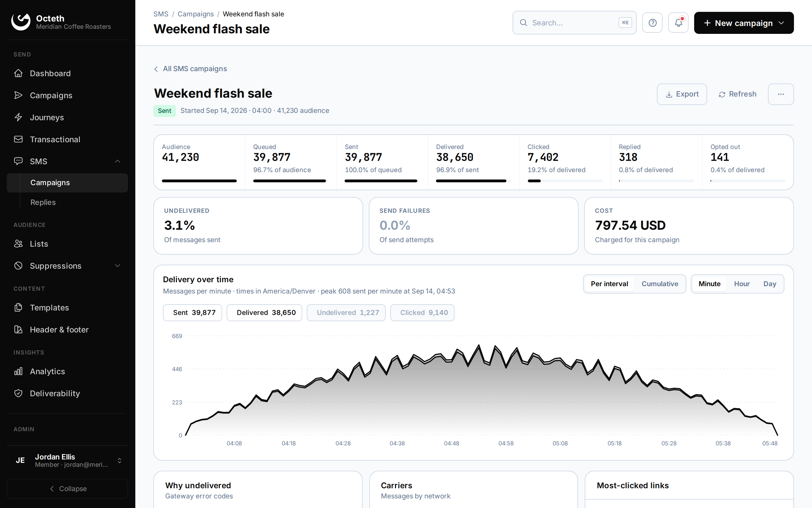The image size is (812, 508).
Task: Click the Undelivered 3.1% card
Action: (x=258, y=226)
